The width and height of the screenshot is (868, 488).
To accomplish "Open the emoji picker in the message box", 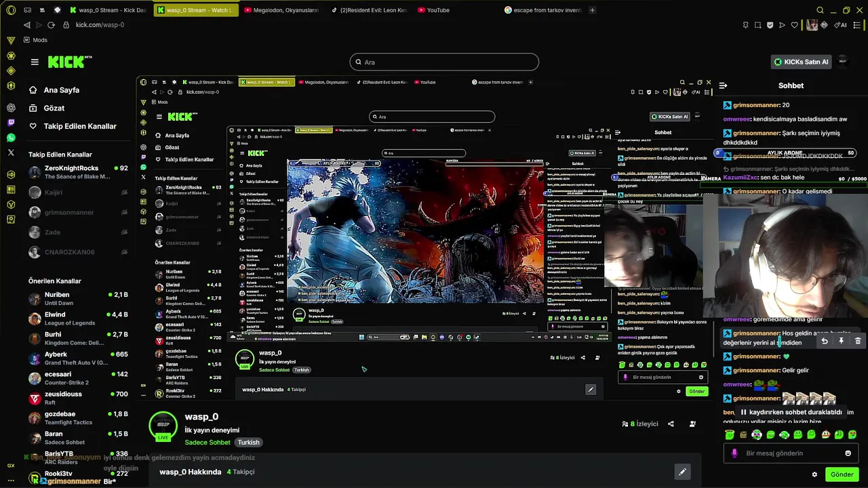I will pos(848,453).
